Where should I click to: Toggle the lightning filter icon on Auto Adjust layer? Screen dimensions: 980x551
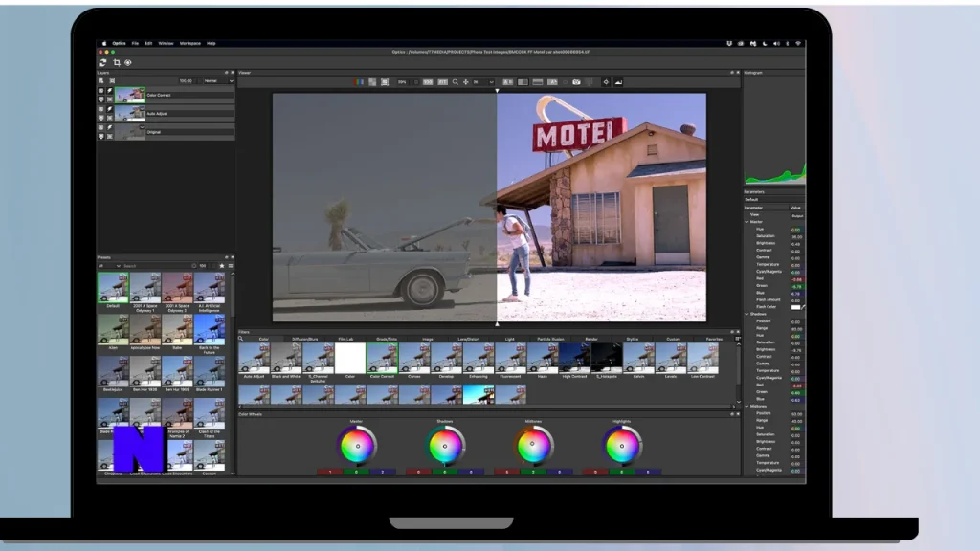pos(110,109)
